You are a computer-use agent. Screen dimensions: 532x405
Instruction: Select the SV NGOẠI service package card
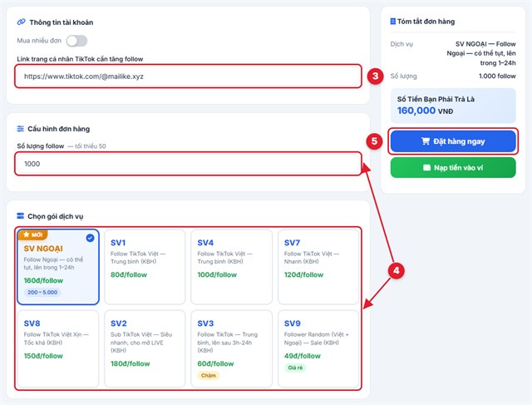(x=58, y=266)
